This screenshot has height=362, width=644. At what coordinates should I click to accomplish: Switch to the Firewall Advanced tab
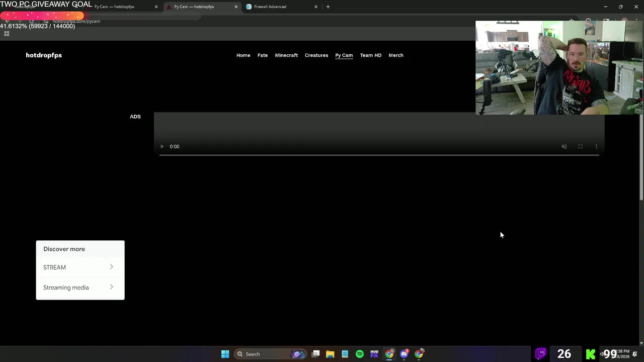click(x=281, y=7)
